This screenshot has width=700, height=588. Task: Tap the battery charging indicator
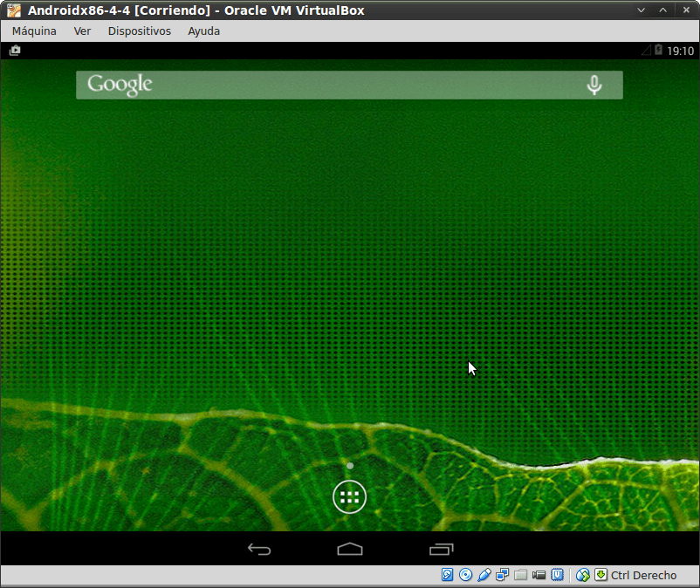(x=657, y=50)
